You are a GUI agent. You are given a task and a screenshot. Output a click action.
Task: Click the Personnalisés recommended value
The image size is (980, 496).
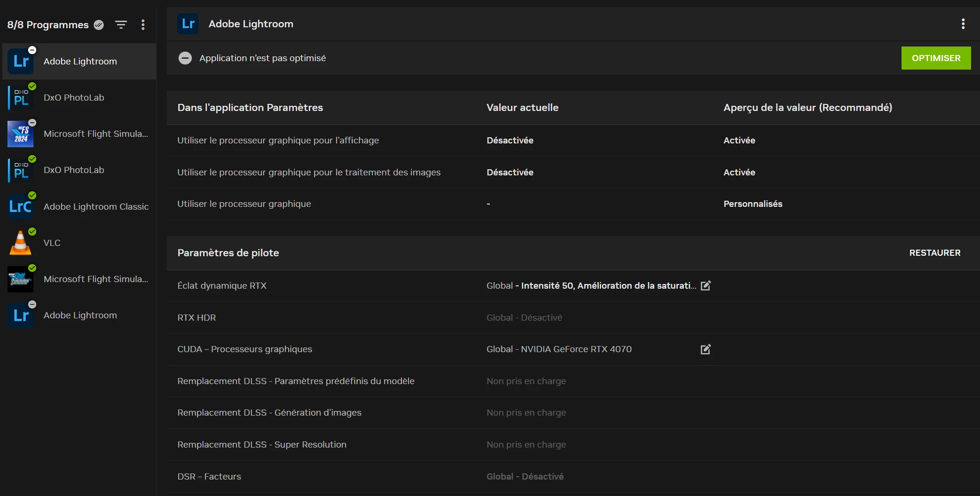click(x=753, y=204)
